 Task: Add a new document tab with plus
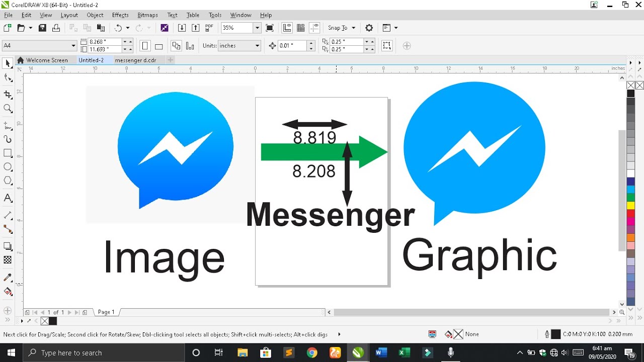[170, 60]
